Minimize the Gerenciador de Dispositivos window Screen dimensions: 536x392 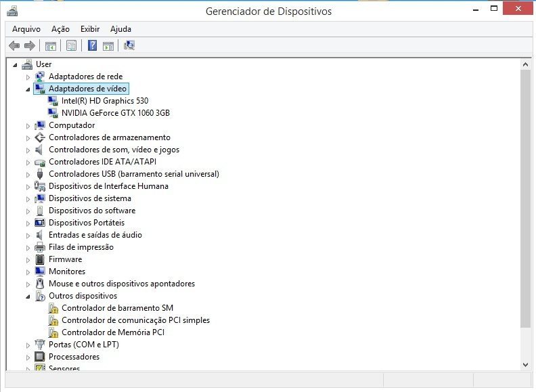pos(476,9)
